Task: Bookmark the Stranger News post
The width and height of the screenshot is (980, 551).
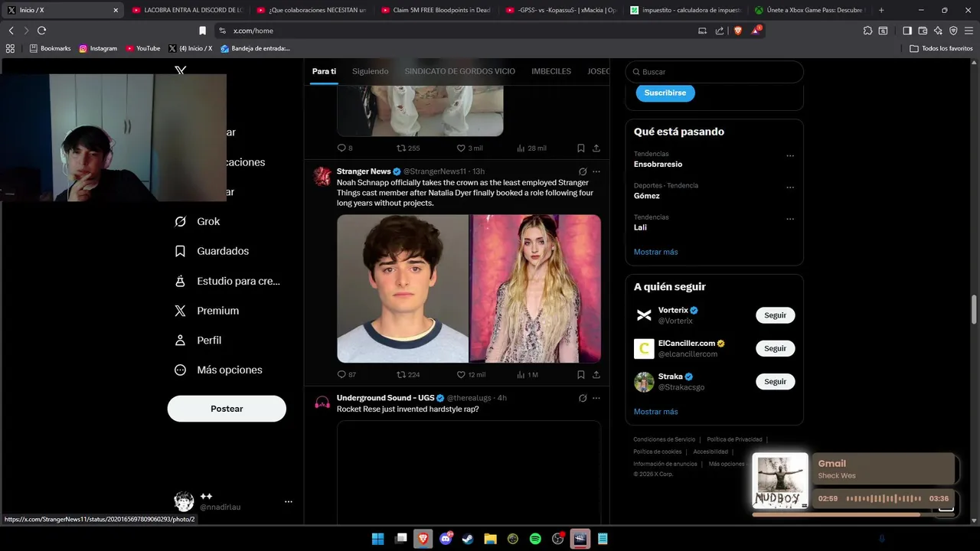Action: 580,374
